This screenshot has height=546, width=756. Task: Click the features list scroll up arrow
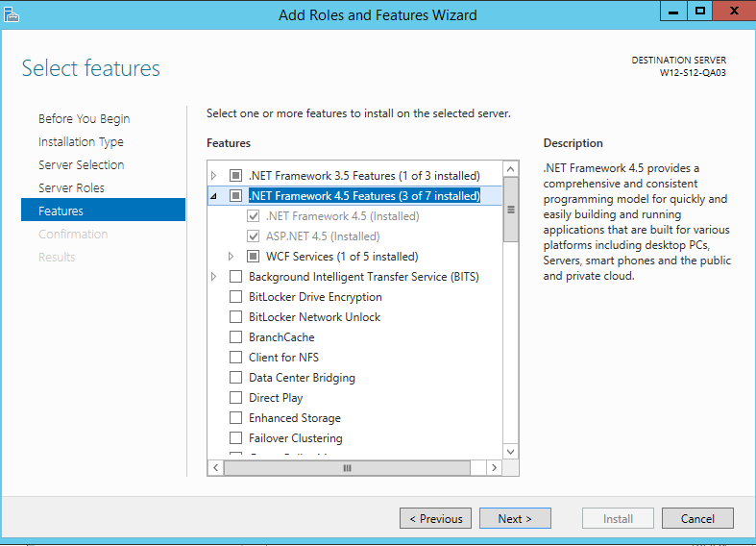point(511,169)
